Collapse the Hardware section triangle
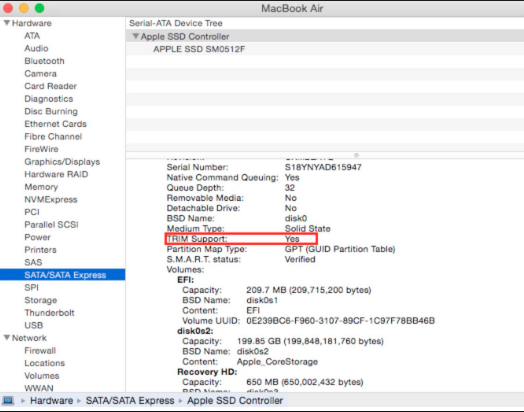 coord(7,23)
